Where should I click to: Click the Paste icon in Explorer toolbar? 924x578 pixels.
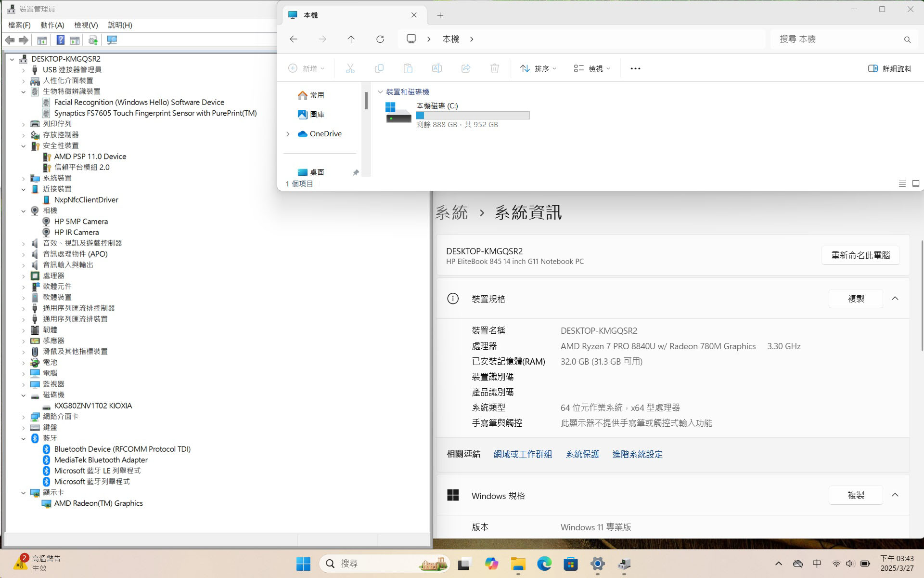(x=408, y=68)
